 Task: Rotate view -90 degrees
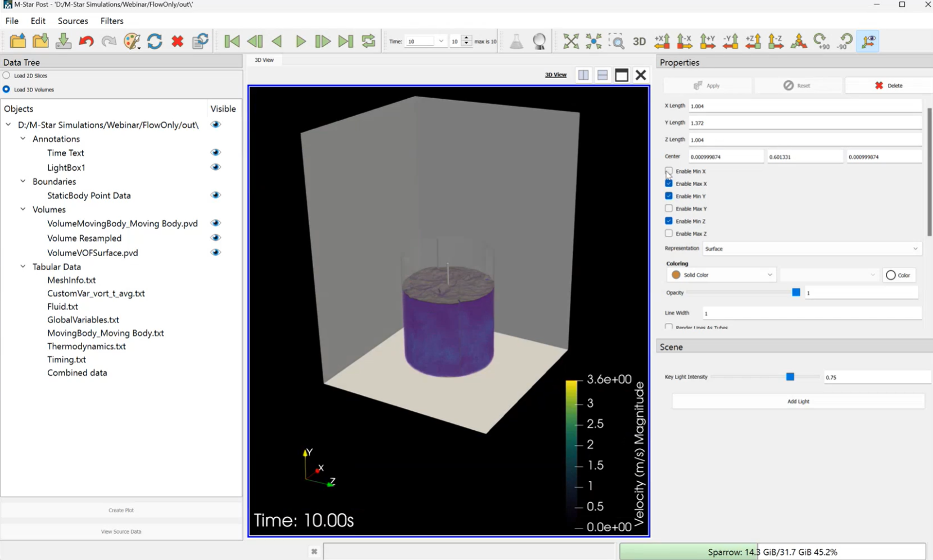[845, 41]
